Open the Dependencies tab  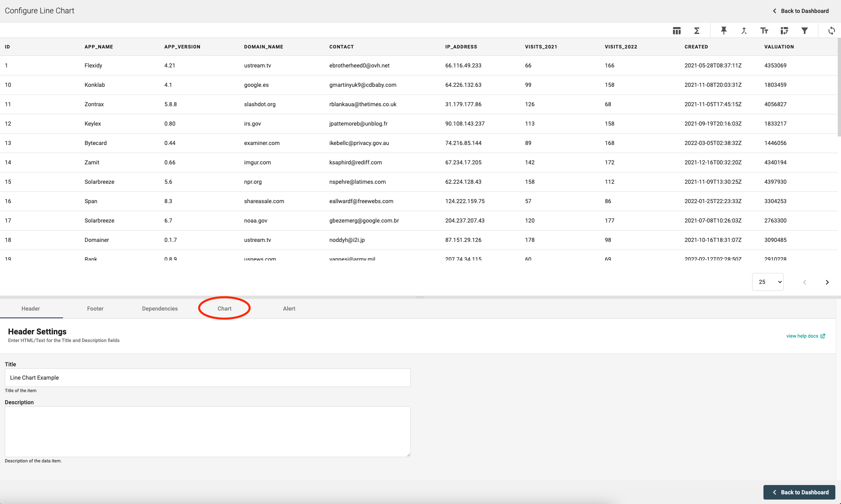(x=160, y=309)
